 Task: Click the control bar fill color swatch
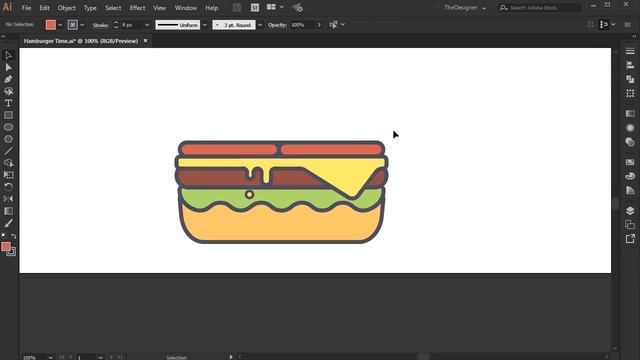point(51,25)
